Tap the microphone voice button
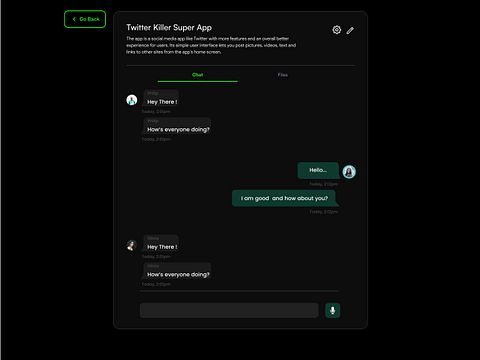This screenshot has height=360, width=480. coord(332,310)
